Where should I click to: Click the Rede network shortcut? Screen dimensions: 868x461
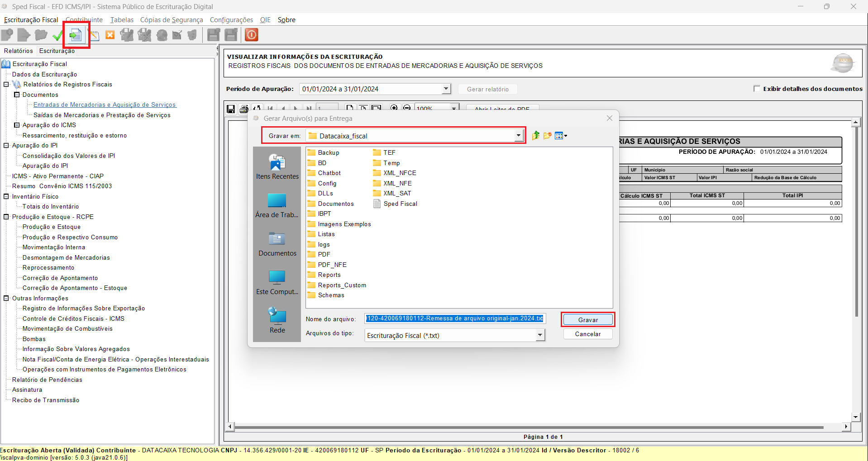(x=277, y=320)
